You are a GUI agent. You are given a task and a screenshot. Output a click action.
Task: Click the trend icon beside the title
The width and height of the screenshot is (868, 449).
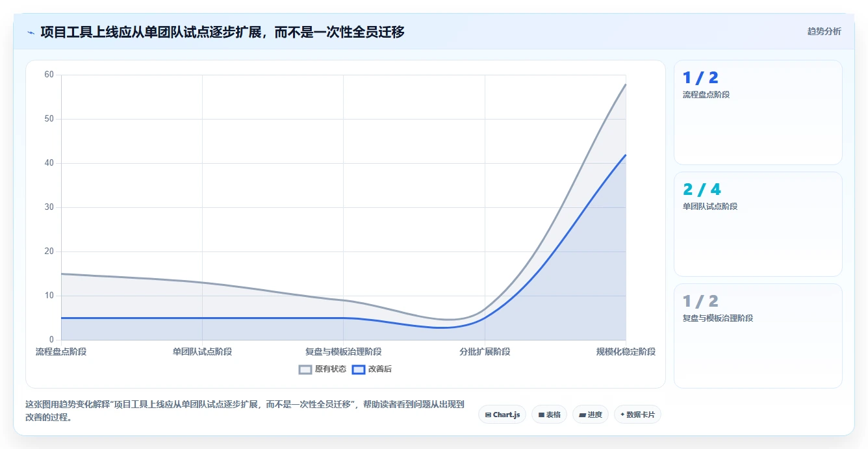point(31,32)
